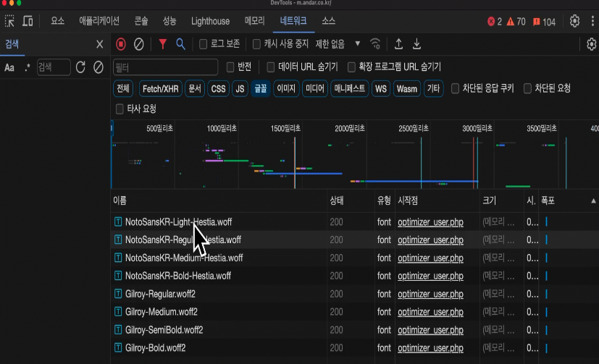Toggle the red filter funnel icon
The height and width of the screenshot is (364, 599).
click(163, 44)
